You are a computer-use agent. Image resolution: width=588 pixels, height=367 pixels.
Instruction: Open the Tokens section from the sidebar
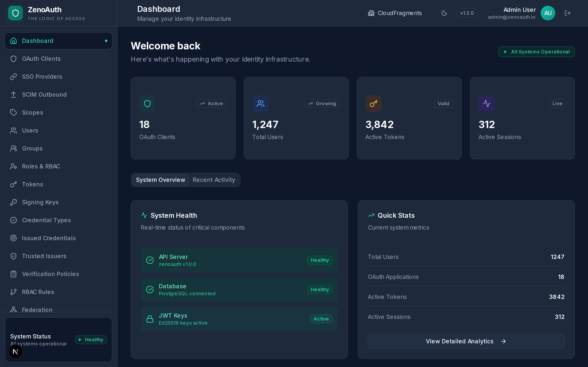click(32, 184)
